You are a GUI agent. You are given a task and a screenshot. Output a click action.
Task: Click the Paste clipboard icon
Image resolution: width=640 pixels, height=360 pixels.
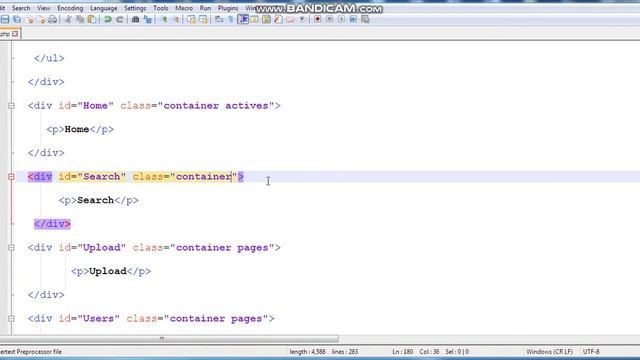pyautogui.click(x=92, y=19)
